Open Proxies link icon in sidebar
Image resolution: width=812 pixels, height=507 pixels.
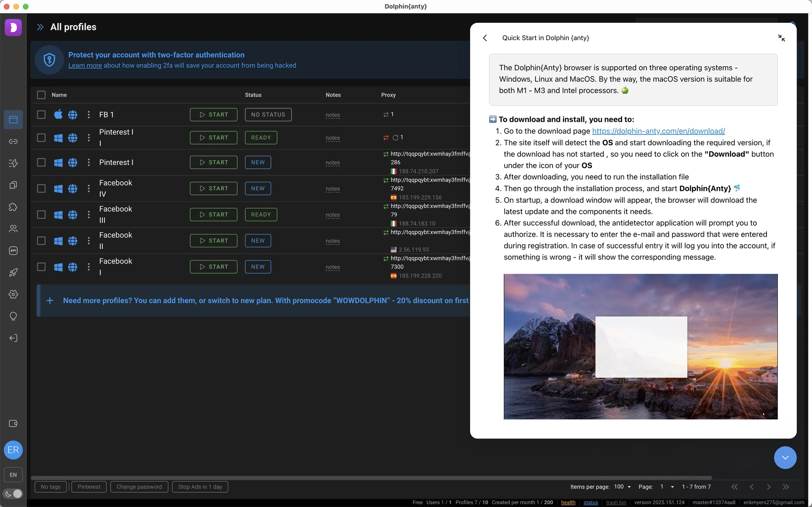(13, 141)
